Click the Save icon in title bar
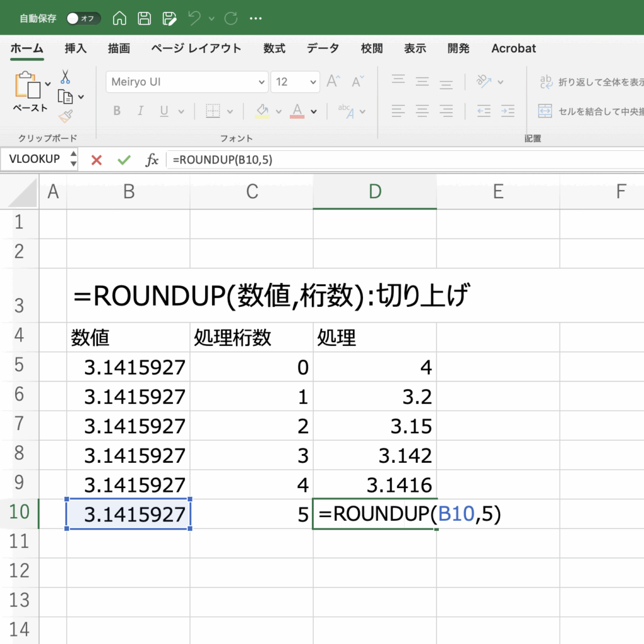Screen dimensions: 644x644 click(x=144, y=18)
